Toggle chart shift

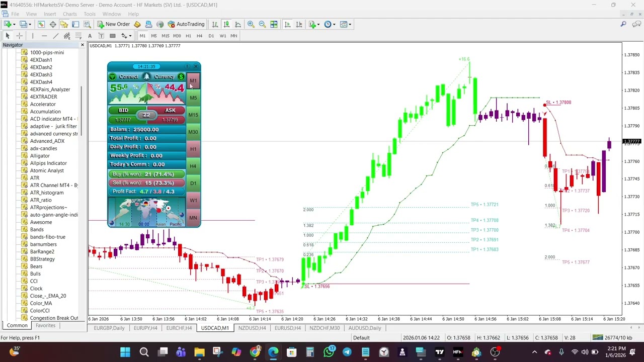[x=299, y=24]
